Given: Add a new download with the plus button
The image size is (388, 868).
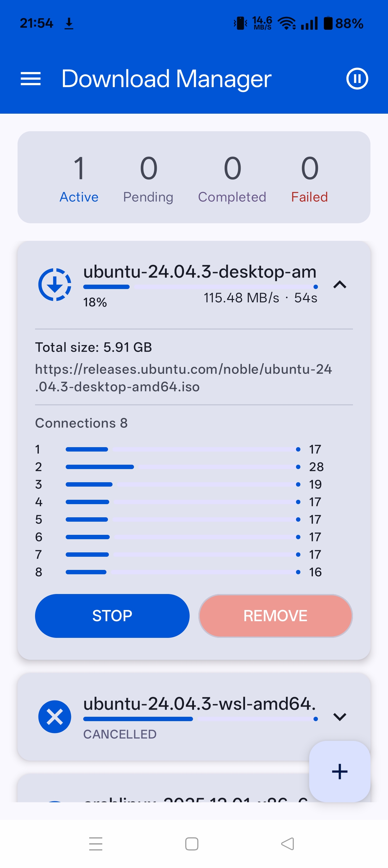Looking at the screenshot, I should [339, 771].
